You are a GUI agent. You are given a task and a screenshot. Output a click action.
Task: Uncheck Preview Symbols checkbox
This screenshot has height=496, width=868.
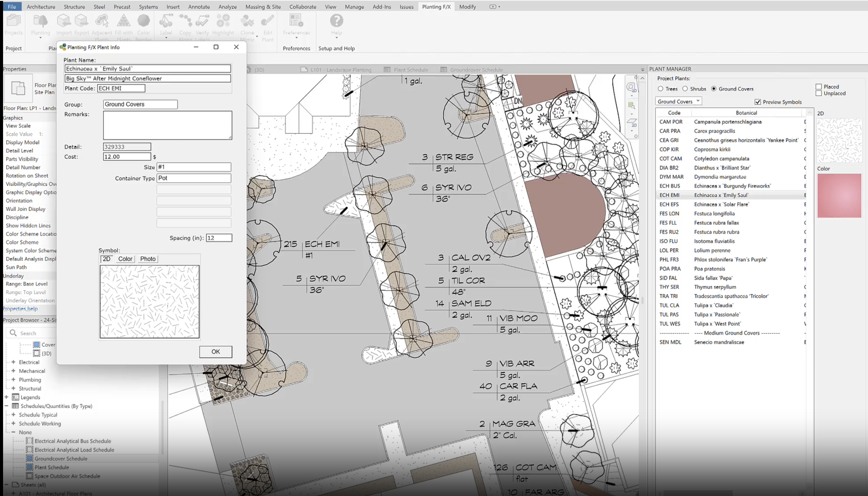pyautogui.click(x=758, y=102)
